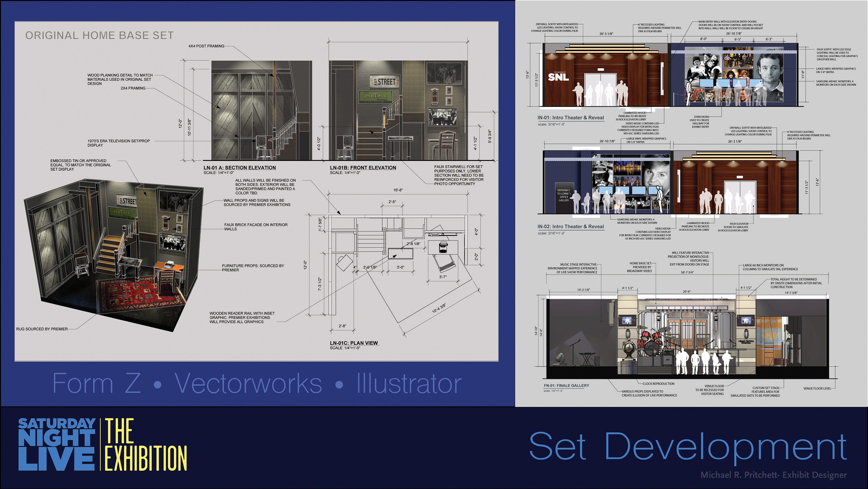Click the word "Illustrator"

[x=409, y=383]
